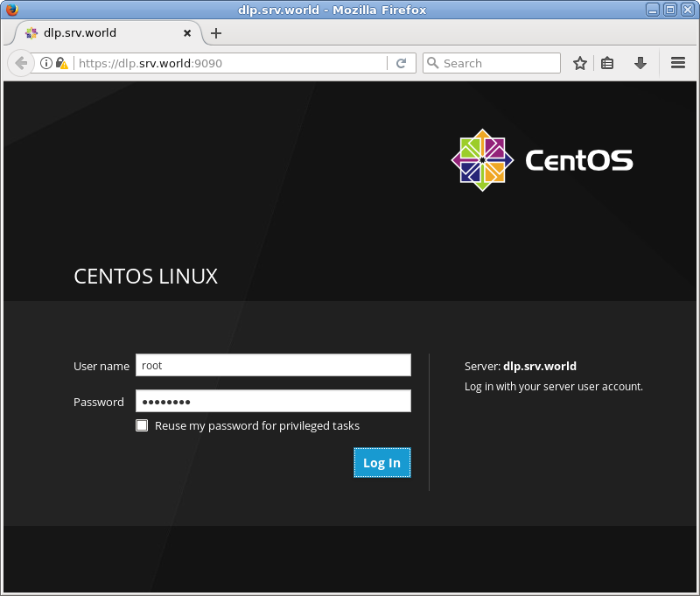
Task: Bookmark this page with the star icon
Action: point(579,63)
